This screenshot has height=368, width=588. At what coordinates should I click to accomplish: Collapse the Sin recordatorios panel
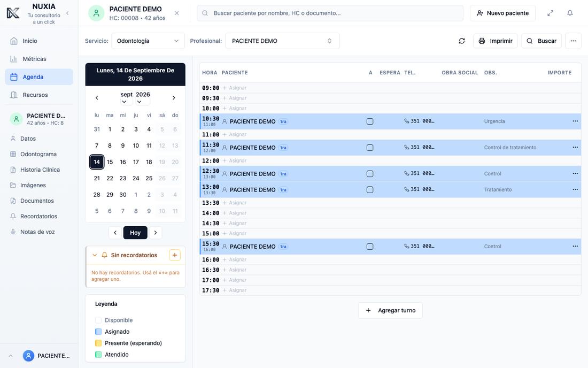95,255
